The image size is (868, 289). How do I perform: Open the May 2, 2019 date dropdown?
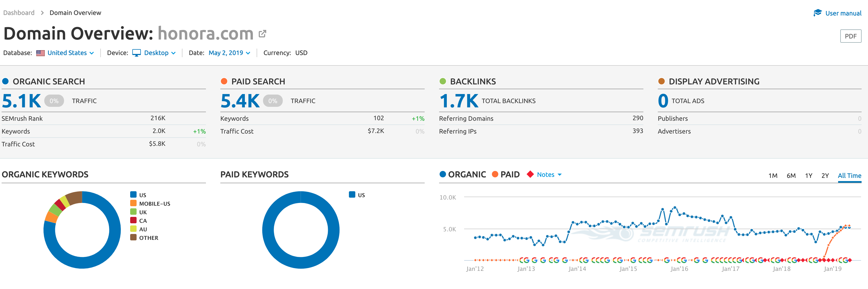(x=229, y=53)
